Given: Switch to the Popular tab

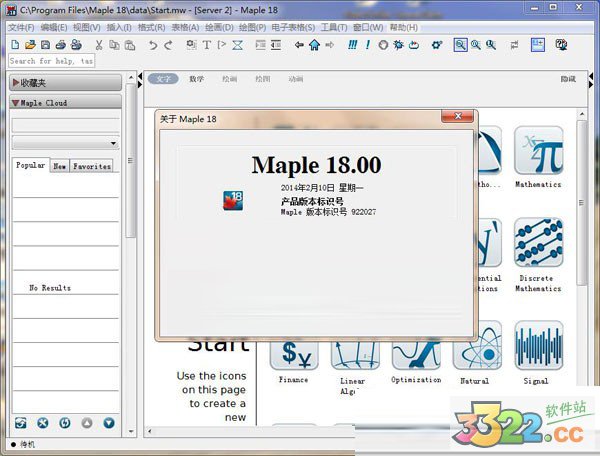Looking at the screenshot, I should tap(31, 165).
